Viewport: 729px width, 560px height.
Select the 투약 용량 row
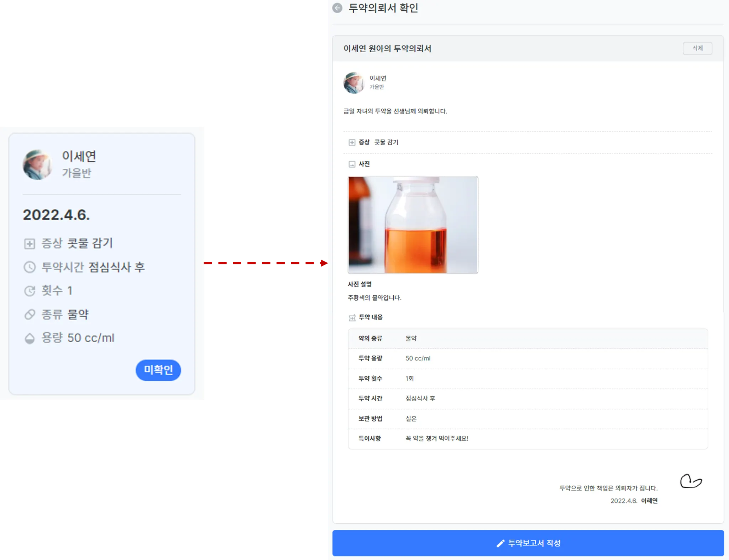click(x=528, y=358)
